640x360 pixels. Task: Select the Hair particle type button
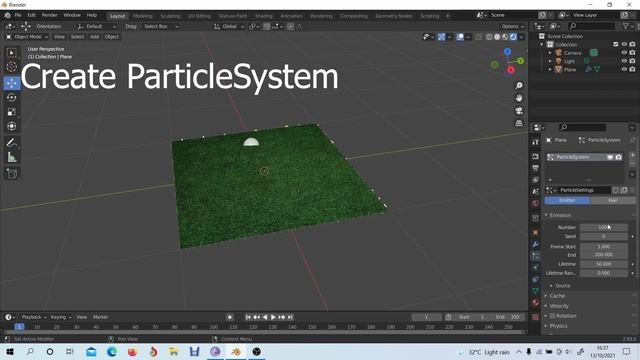tap(612, 200)
